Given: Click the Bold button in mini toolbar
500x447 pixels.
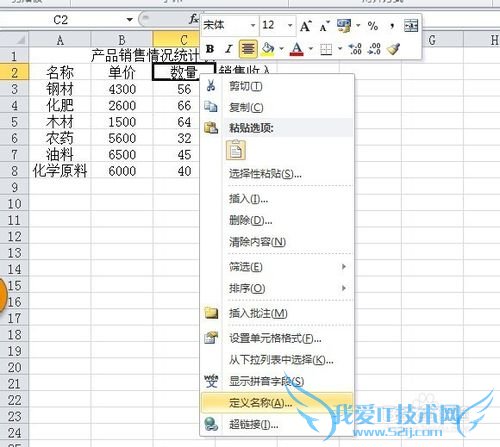Looking at the screenshot, I should pyautogui.click(x=210, y=49).
